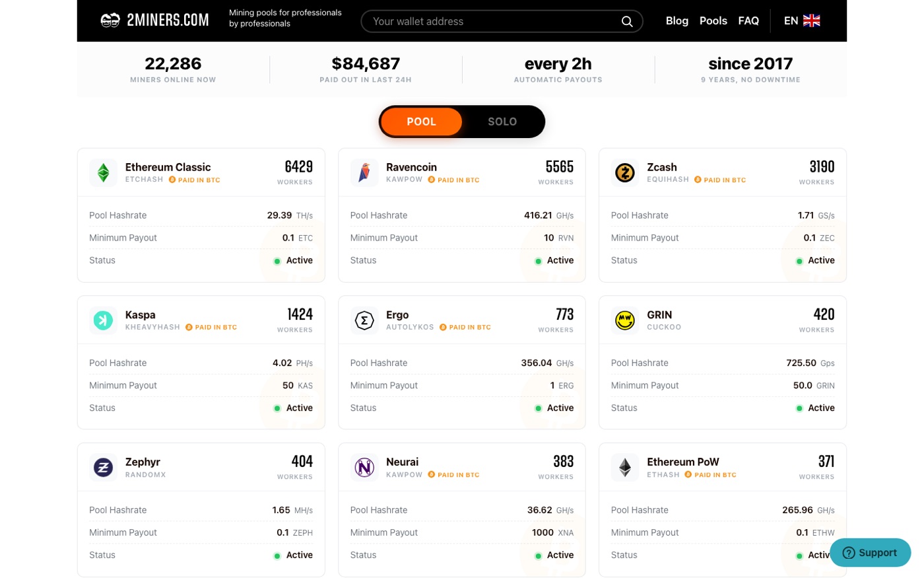Switch to SOLO mode

[x=502, y=122]
